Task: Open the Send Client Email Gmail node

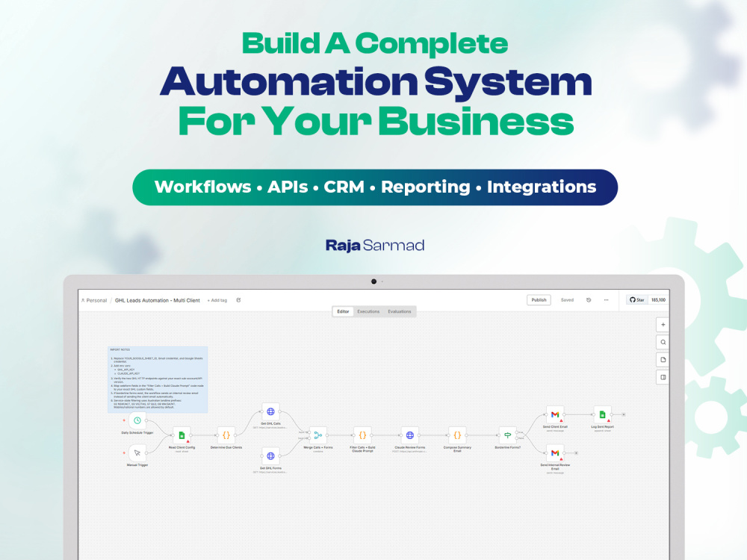Action: [x=555, y=414]
